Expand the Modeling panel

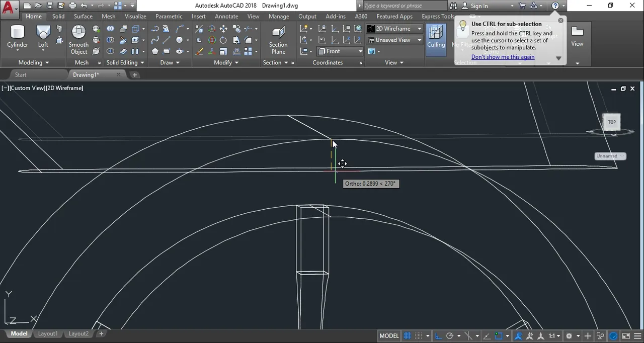[33, 62]
